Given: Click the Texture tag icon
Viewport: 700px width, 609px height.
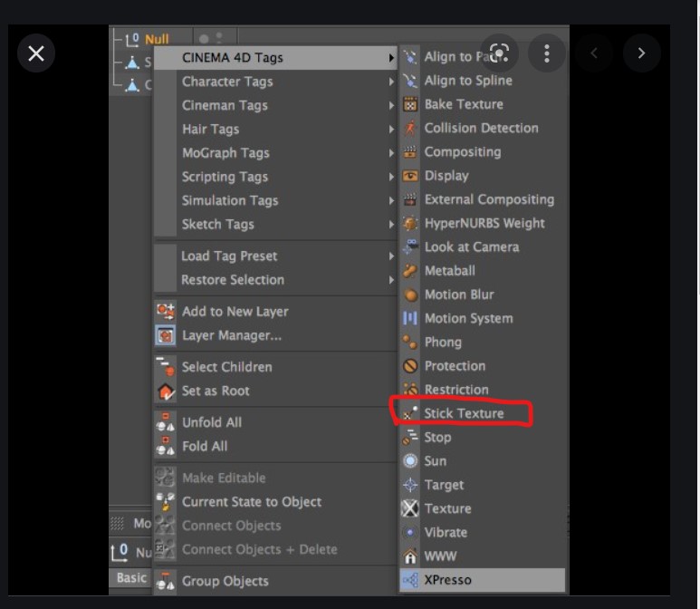Looking at the screenshot, I should click(410, 508).
